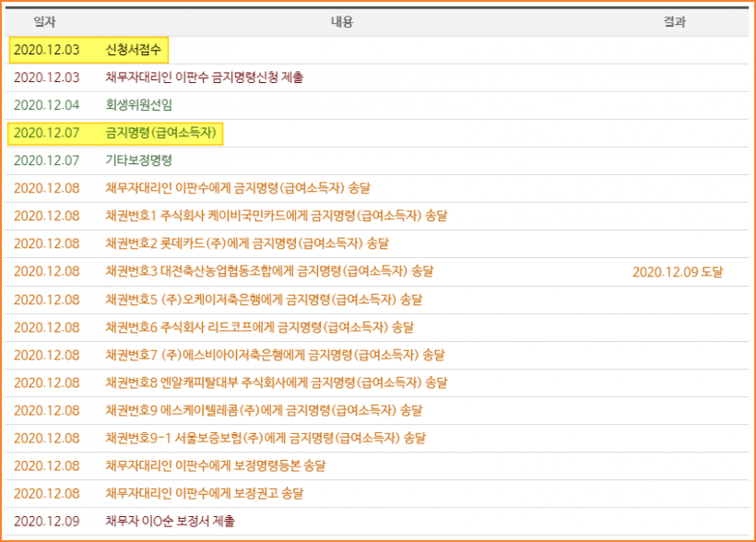Select the 회생위원선임 entry

[139, 105]
